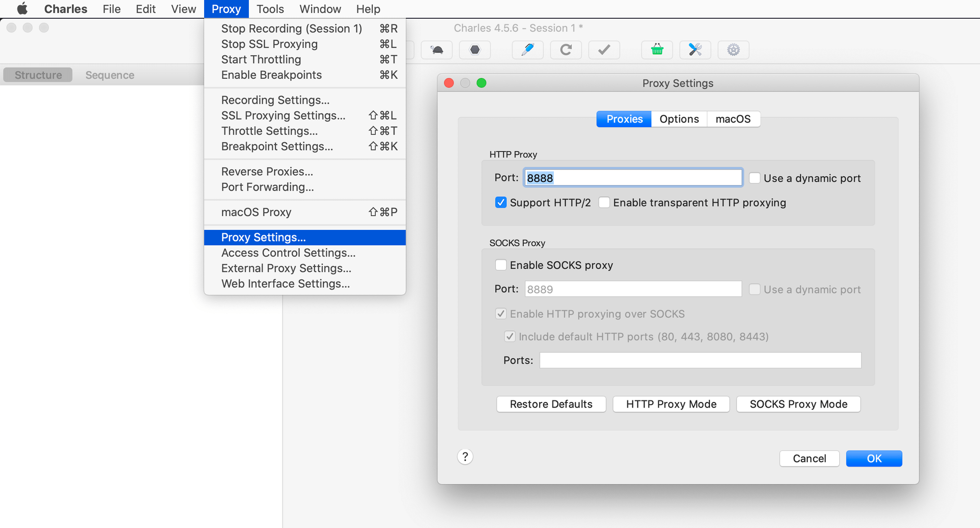Click the SOCKS port field 8889

tap(633, 289)
